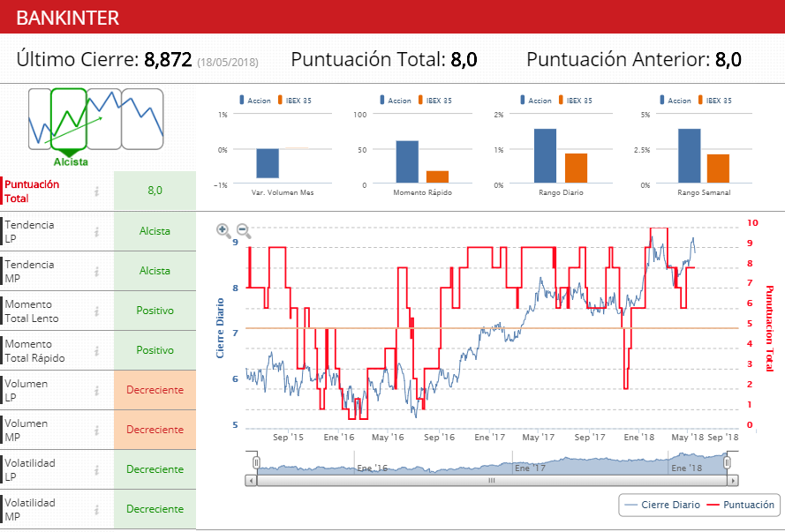The width and height of the screenshot is (785, 532).
Task: Click the navigator scrollbar left arrow
Action: (x=251, y=481)
